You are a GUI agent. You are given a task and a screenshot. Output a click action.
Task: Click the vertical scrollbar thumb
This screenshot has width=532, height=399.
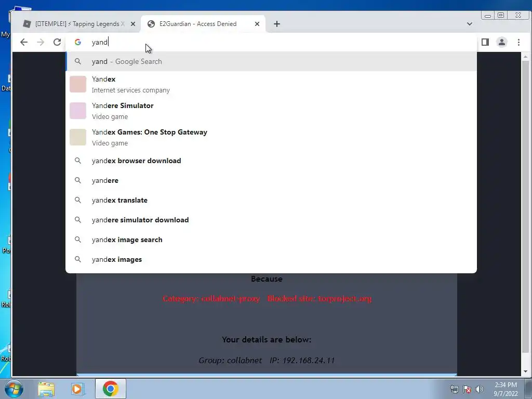[526, 207]
